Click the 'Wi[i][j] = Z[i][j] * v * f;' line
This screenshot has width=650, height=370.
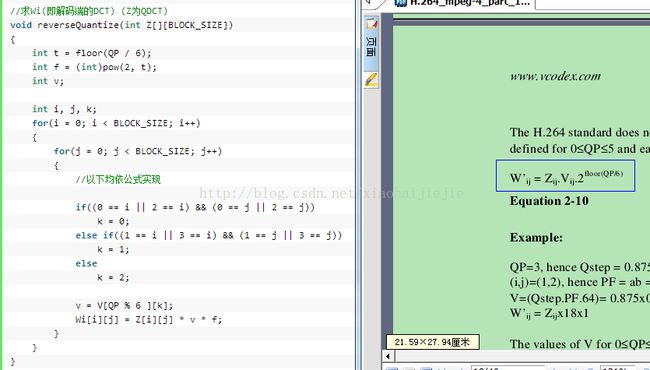click(x=148, y=319)
